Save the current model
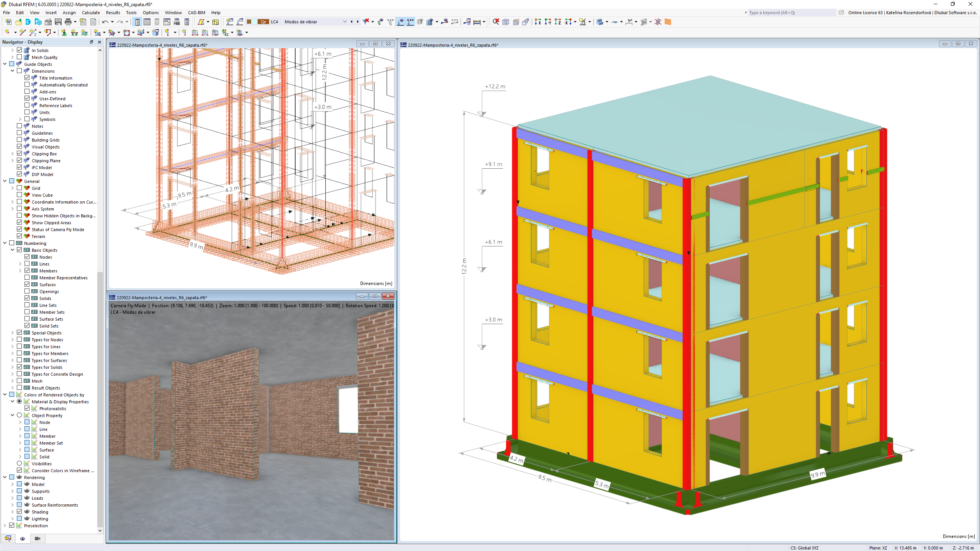The width and height of the screenshot is (980, 551). [x=58, y=22]
